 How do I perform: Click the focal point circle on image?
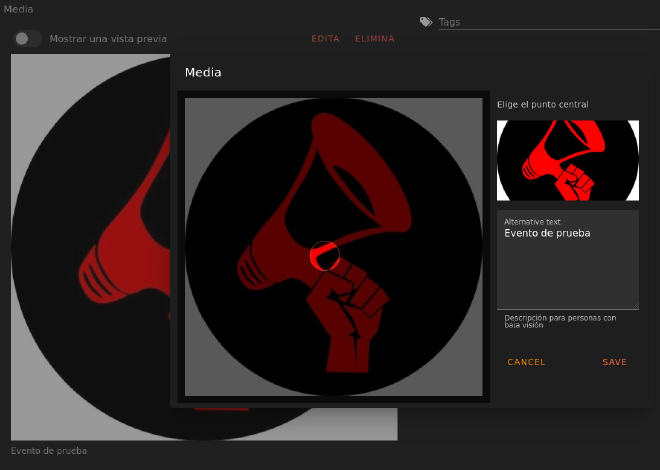click(325, 256)
